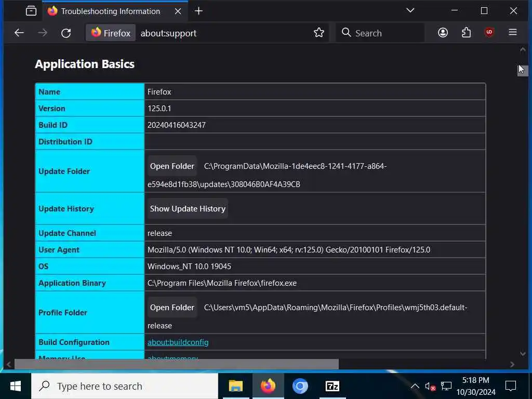Click the Application Binary path firefox.exe

(x=222, y=283)
